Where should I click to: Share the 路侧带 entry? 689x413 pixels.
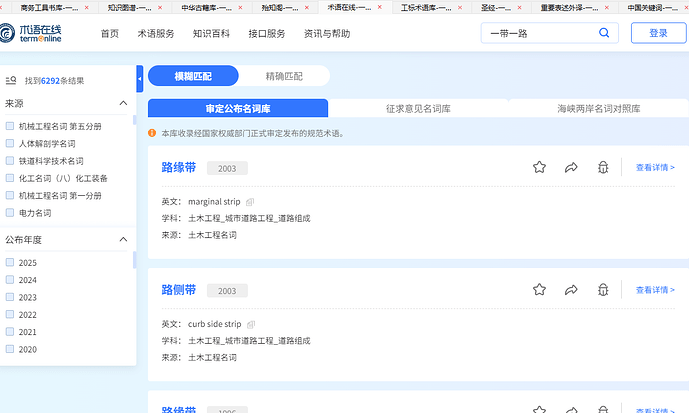(571, 290)
